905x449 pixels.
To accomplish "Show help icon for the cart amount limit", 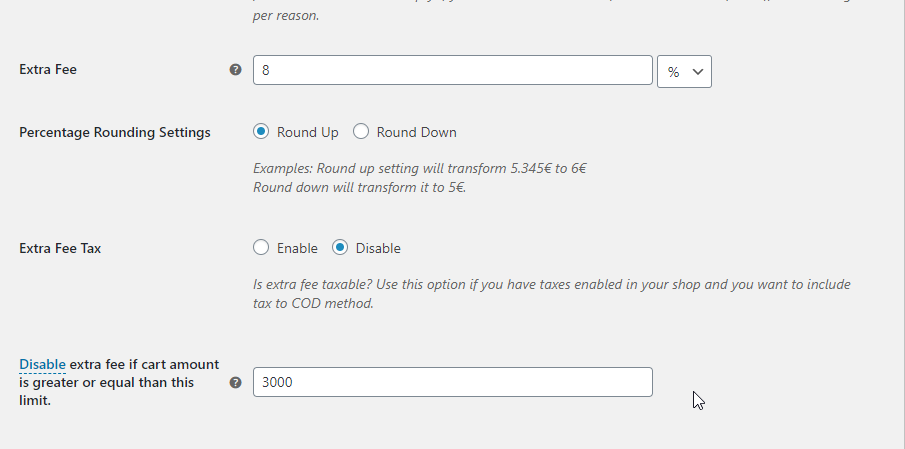I will click(235, 382).
